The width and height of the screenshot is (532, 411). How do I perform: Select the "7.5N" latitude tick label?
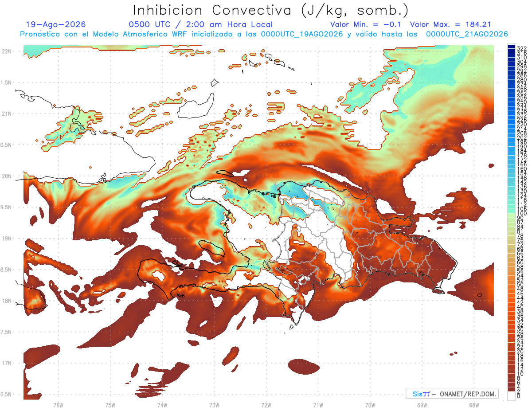click(x=7, y=332)
